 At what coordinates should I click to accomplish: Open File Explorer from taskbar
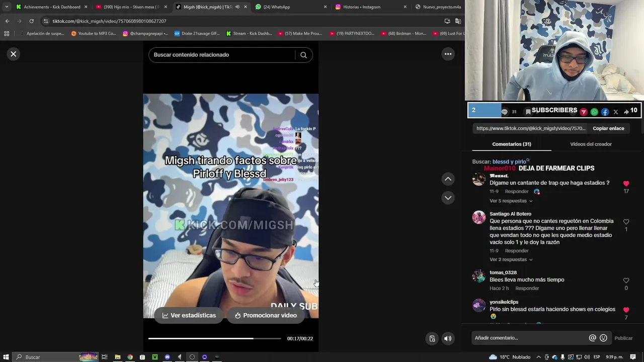point(117,357)
